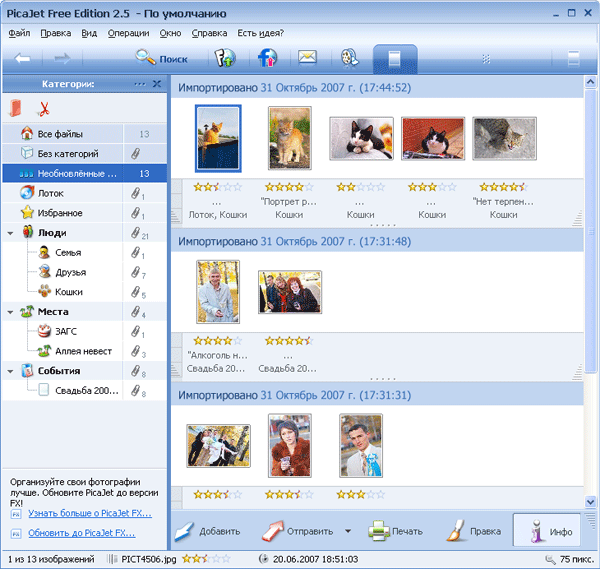The image size is (600, 569).
Task: Set star rating in status bar
Action: pyautogui.click(x=206, y=559)
